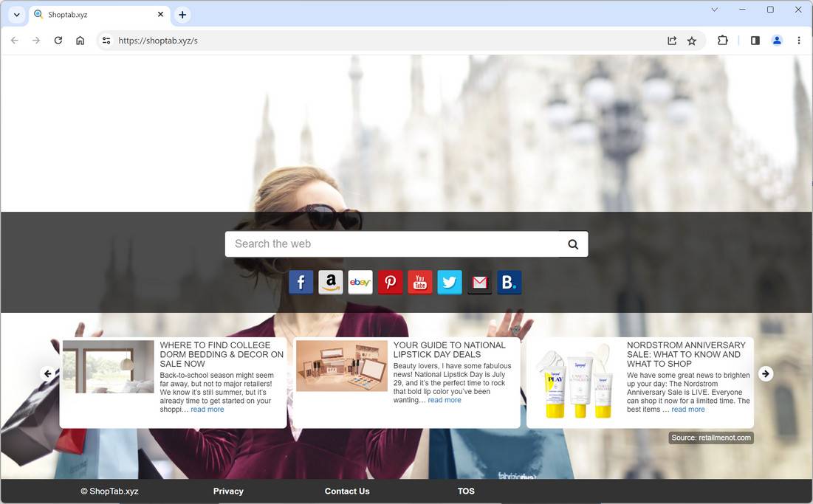The width and height of the screenshot is (813, 504).
Task: Open Facebook shortcut icon
Action: click(301, 282)
